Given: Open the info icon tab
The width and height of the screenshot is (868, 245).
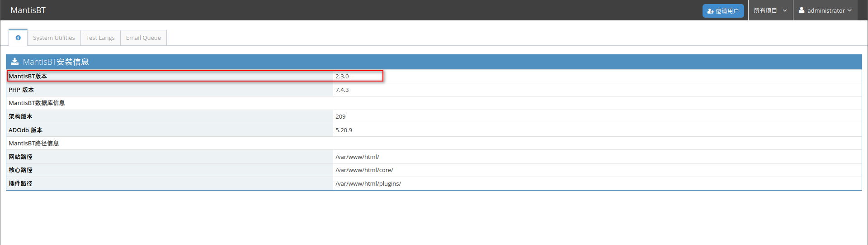Looking at the screenshot, I should (x=18, y=38).
